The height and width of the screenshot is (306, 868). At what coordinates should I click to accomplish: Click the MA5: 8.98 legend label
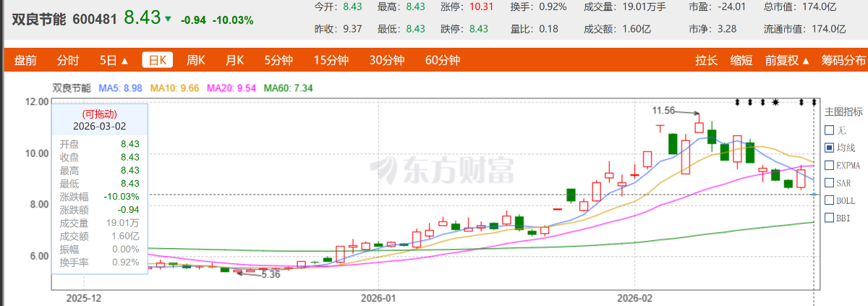pyautogui.click(x=120, y=88)
